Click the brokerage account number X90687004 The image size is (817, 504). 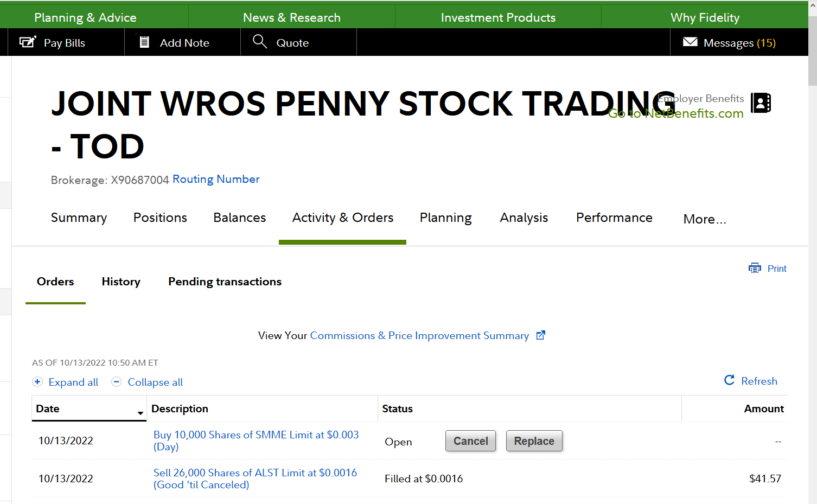pyautogui.click(x=140, y=180)
